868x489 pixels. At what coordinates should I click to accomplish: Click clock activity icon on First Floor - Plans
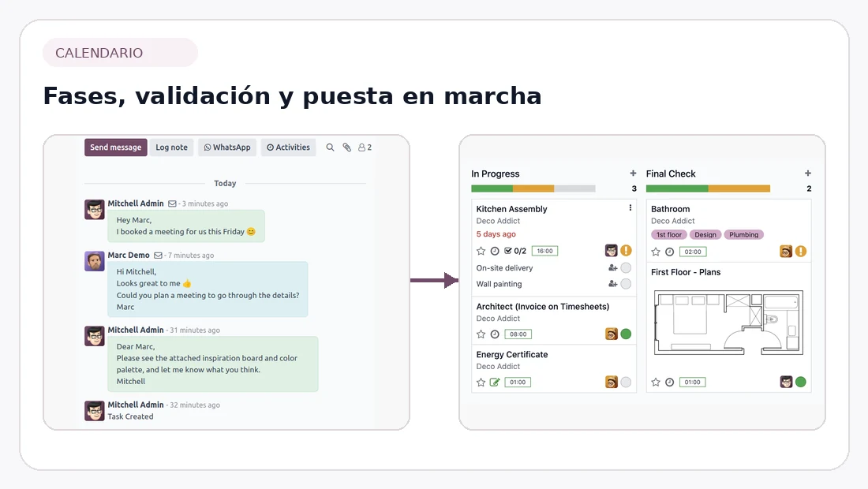(x=670, y=383)
